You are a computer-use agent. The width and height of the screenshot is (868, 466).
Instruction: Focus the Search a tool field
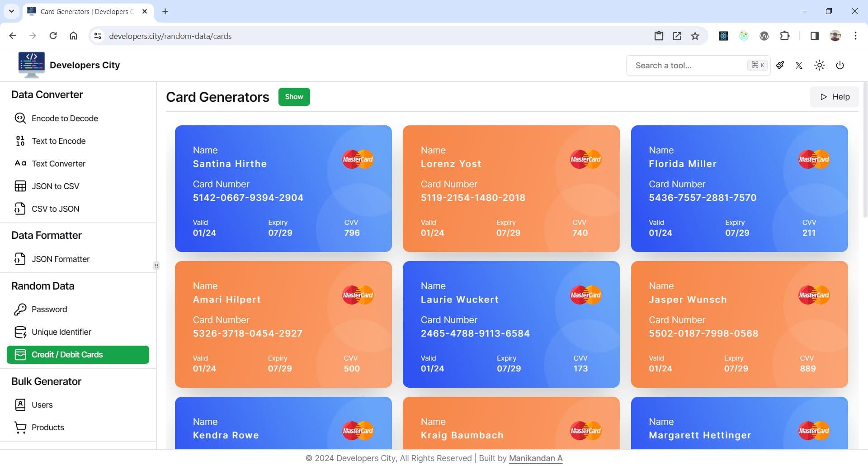click(x=698, y=65)
